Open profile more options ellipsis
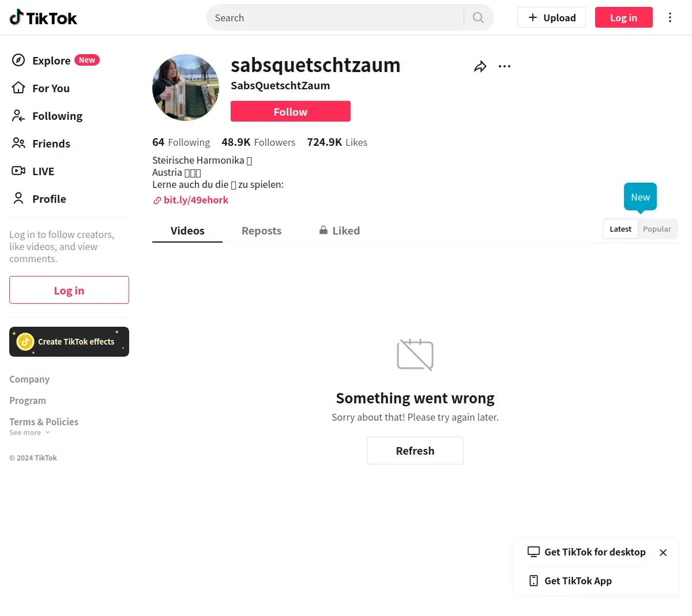 click(505, 66)
